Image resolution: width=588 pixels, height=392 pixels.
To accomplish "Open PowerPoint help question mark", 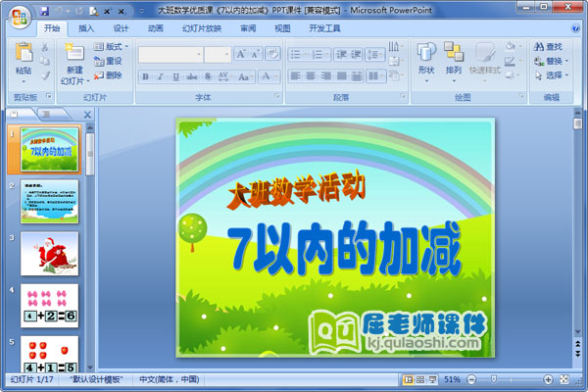I will [575, 28].
